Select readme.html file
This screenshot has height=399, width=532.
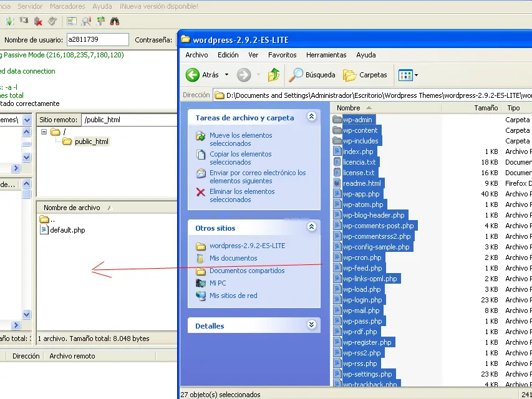tap(362, 183)
